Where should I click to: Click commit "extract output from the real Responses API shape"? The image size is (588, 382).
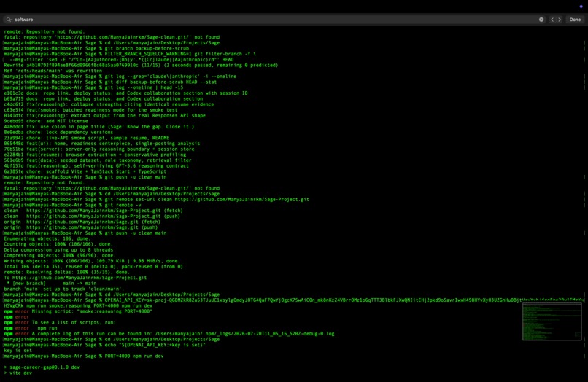(104, 115)
